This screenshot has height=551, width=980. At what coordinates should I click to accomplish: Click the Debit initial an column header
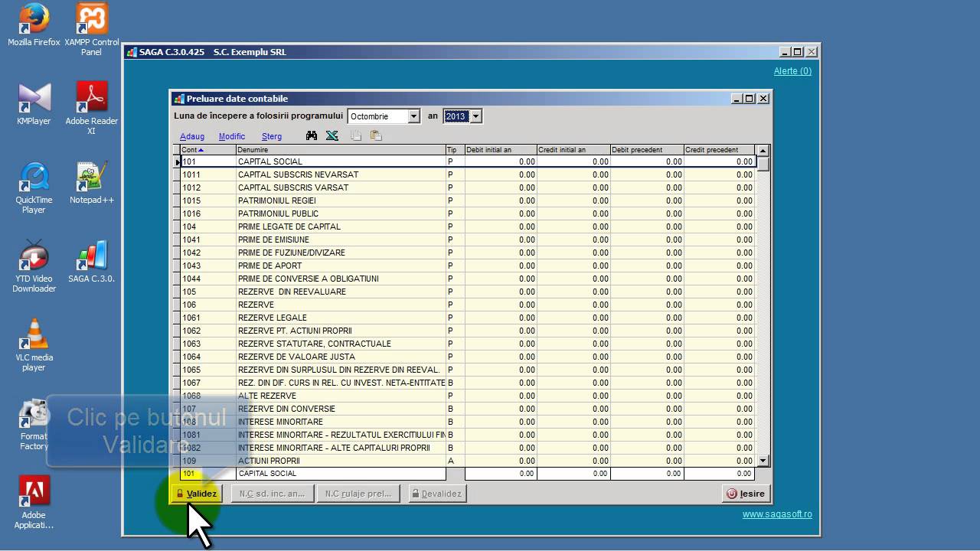click(x=501, y=150)
